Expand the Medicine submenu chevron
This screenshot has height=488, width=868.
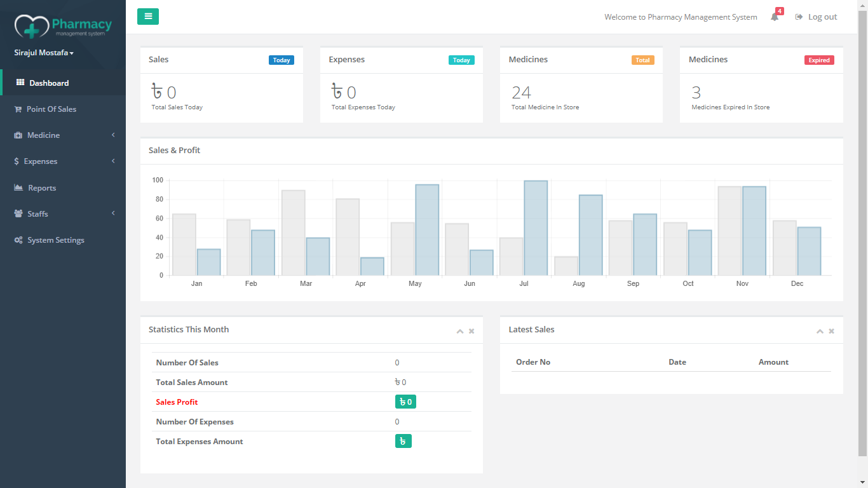113,135
